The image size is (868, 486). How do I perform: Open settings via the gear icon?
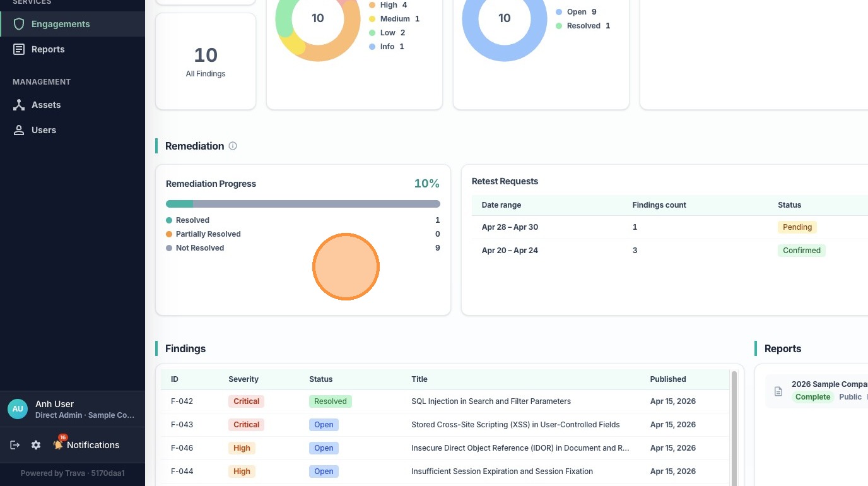click(x=36, y=445)
